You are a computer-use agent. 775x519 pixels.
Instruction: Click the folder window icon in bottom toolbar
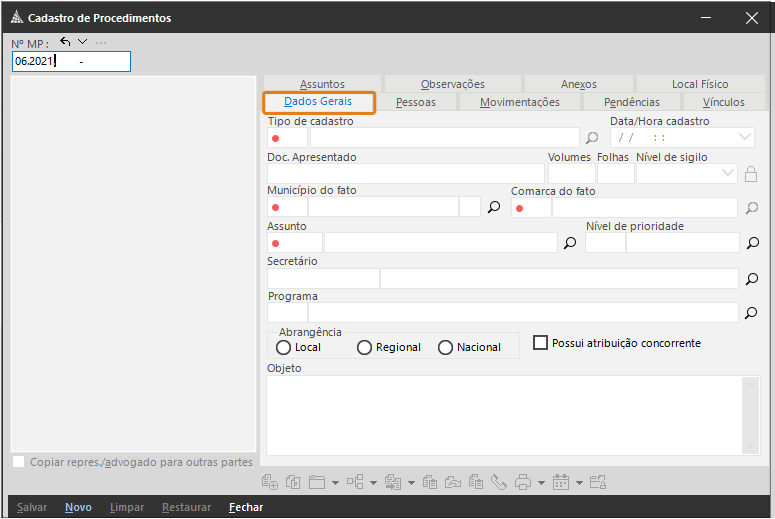pos(317,481)
